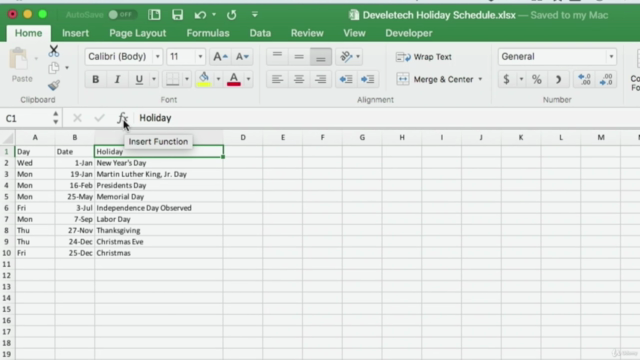Apply comma style
Screen dimensions: 640x360
click(x=558, y=79)
